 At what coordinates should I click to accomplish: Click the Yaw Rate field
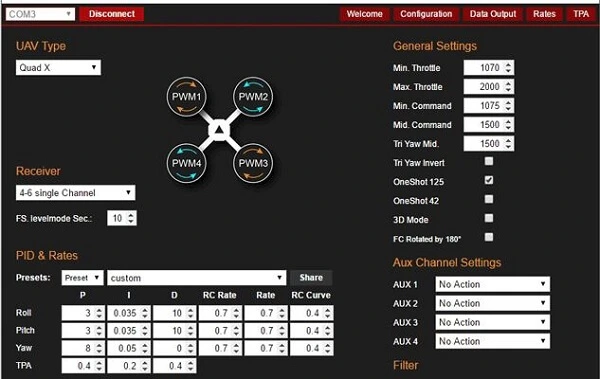coord(266,348)
